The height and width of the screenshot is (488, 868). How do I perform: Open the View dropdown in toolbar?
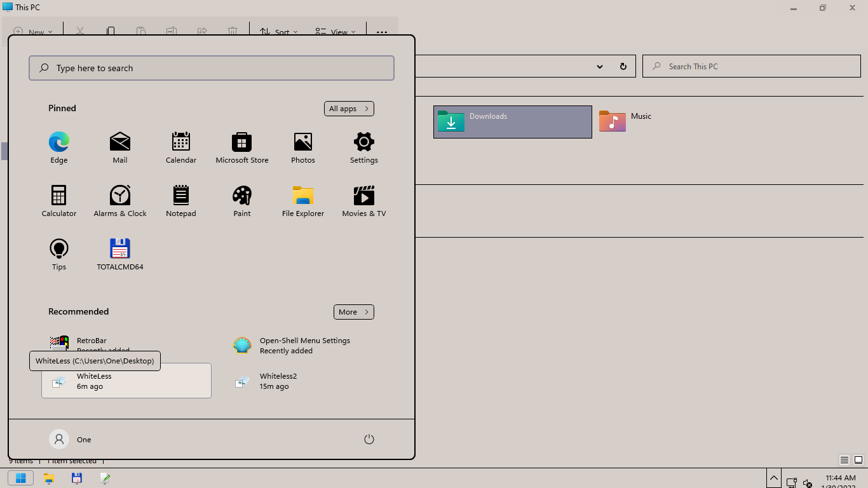pyautogui.click(x=336, y=32)
